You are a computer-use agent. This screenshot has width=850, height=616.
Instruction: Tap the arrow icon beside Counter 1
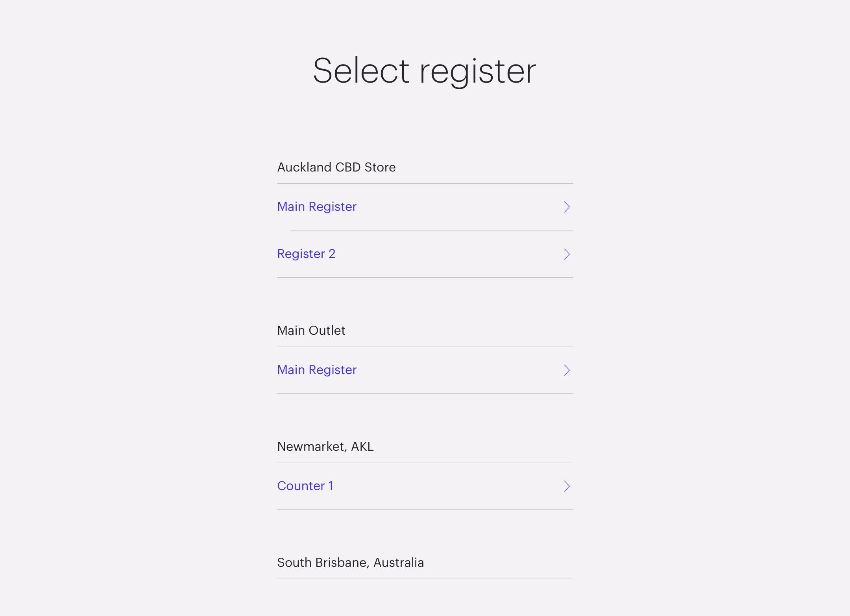(x=567, y=486)
